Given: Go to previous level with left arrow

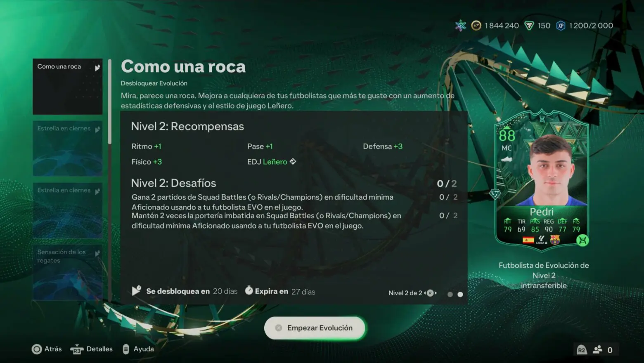Looking at the screenshot, I should (425, 293).
